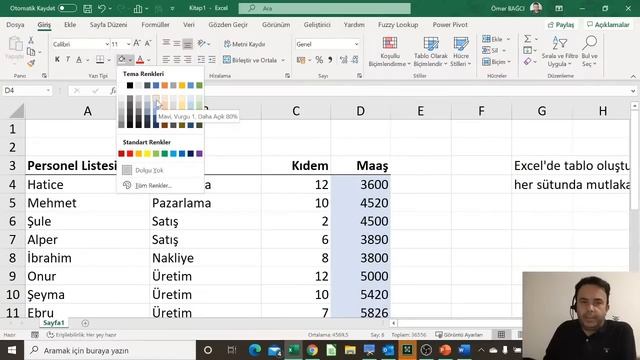Click the Clear eraser icon
The height and width of the screenshot is (360, 640).
click(528, 62)
